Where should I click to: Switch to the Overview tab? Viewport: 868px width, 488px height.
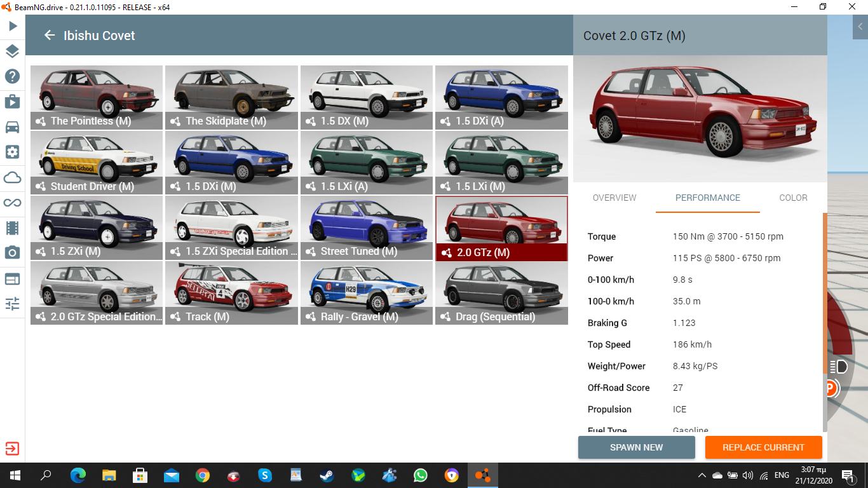pyautogui.click(x=614, y=198)
